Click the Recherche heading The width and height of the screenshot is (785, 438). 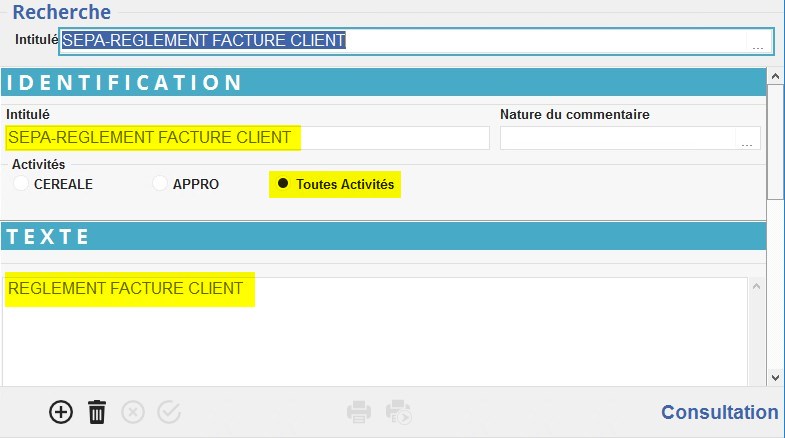pyautogui.click(x=61, y=12)
